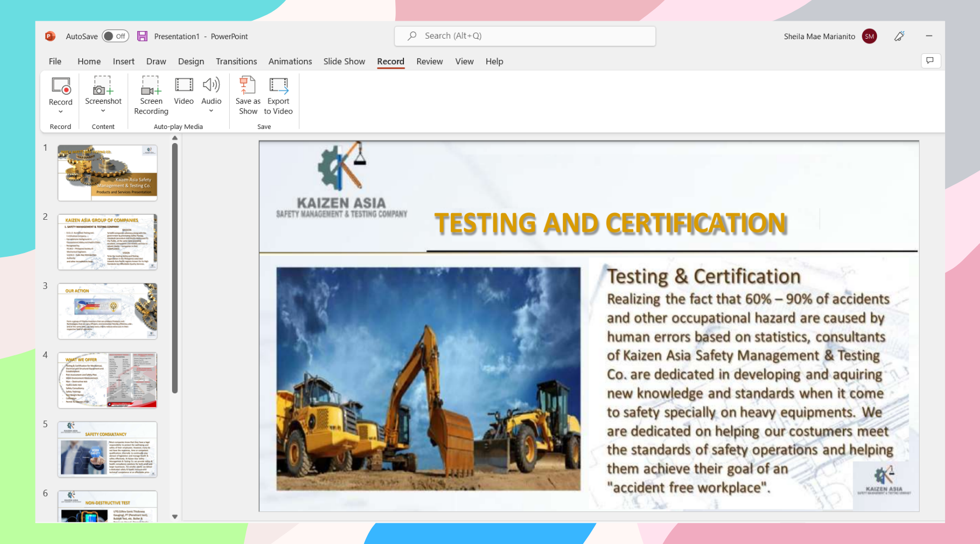Open the File menu
This screenshot has height=544, width=980.
[x=55, y=61]
